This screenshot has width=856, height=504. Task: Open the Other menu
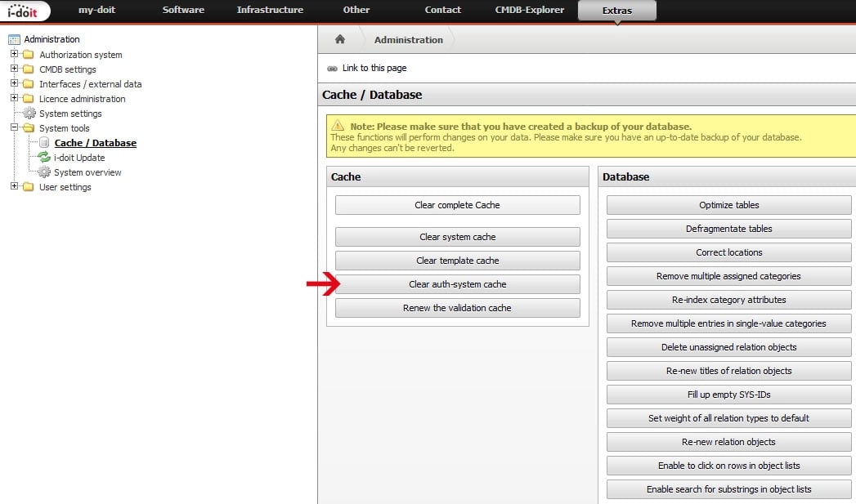click(x=356, y=10)
